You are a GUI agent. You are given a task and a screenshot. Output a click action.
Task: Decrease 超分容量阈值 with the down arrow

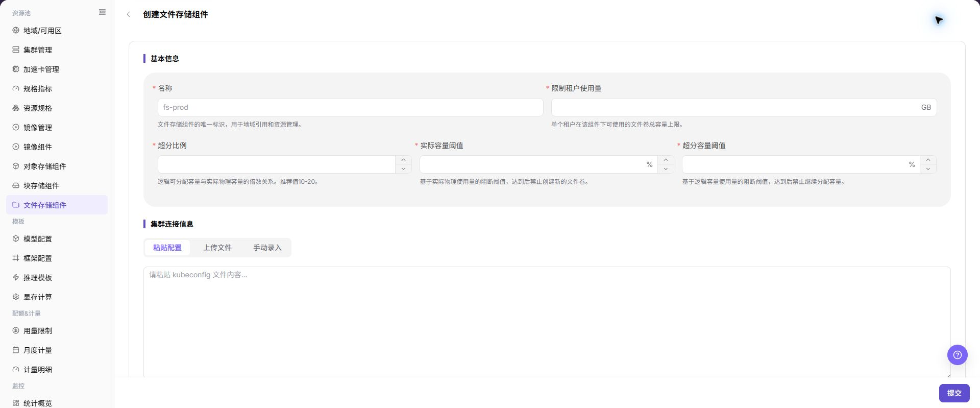click(928, 169)
